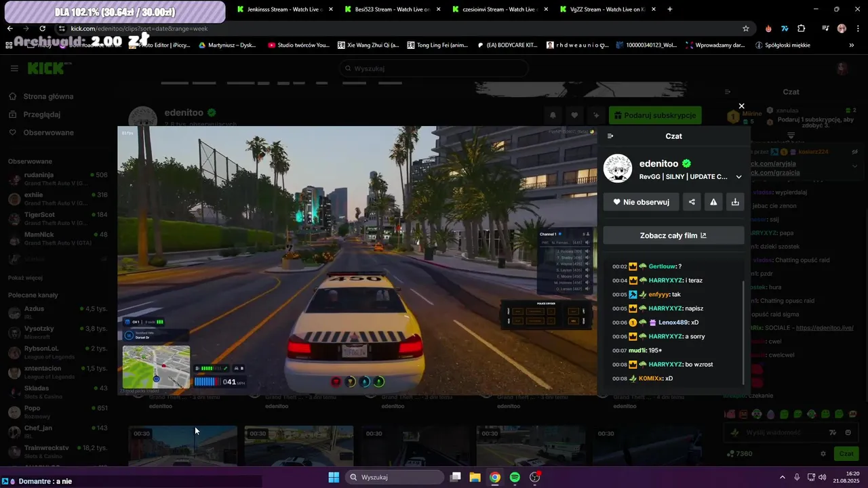
Task: Share the clip via share icon
Action: pos(692,201)
